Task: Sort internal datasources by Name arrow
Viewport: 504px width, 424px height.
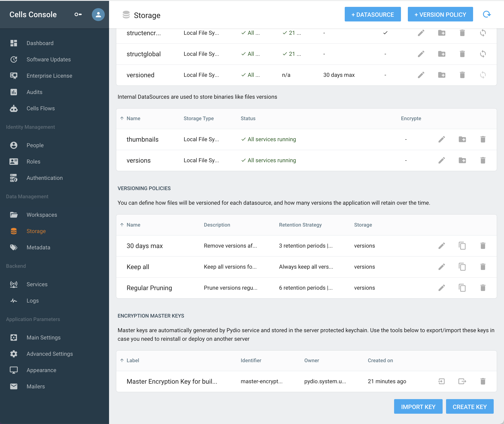Action: (122, 118)
